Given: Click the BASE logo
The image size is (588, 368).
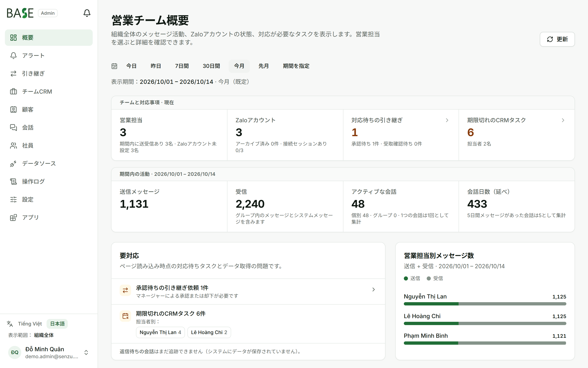Looking at the screenshot, I should [20, 13].
